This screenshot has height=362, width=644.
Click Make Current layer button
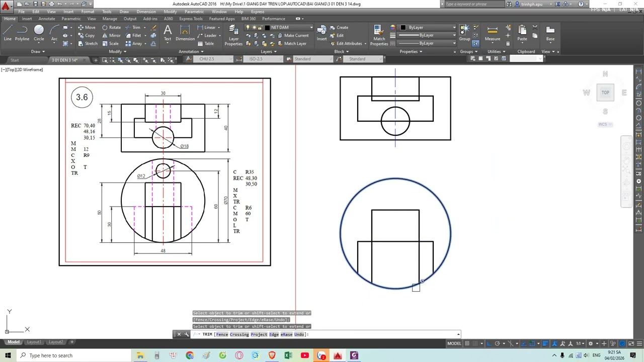point(293,36)
